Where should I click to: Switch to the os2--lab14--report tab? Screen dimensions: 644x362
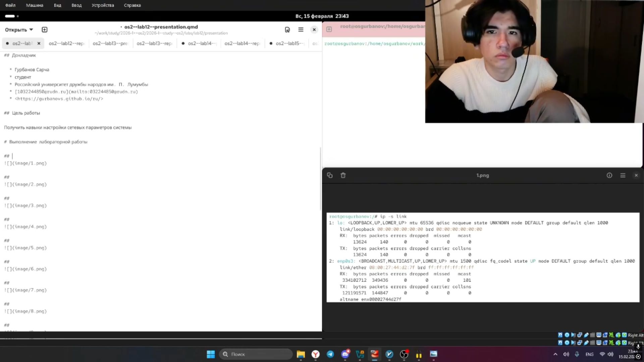tap(242, 43)
